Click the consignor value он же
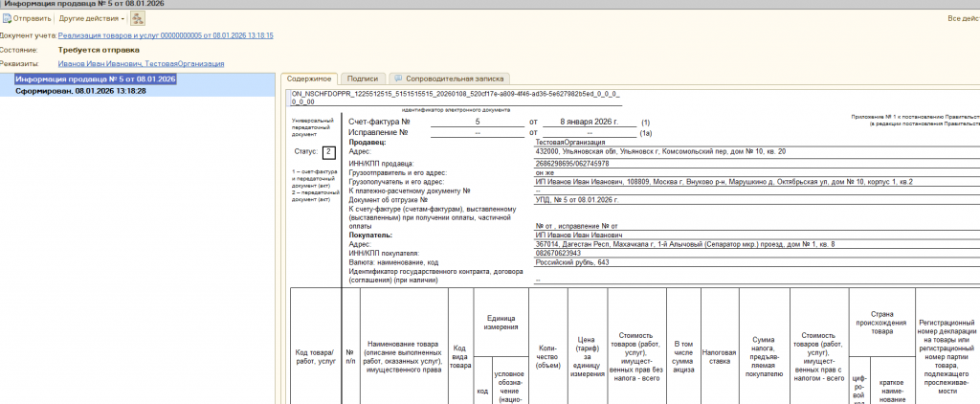Screen dimensions: 980x404 click(546, 172)
